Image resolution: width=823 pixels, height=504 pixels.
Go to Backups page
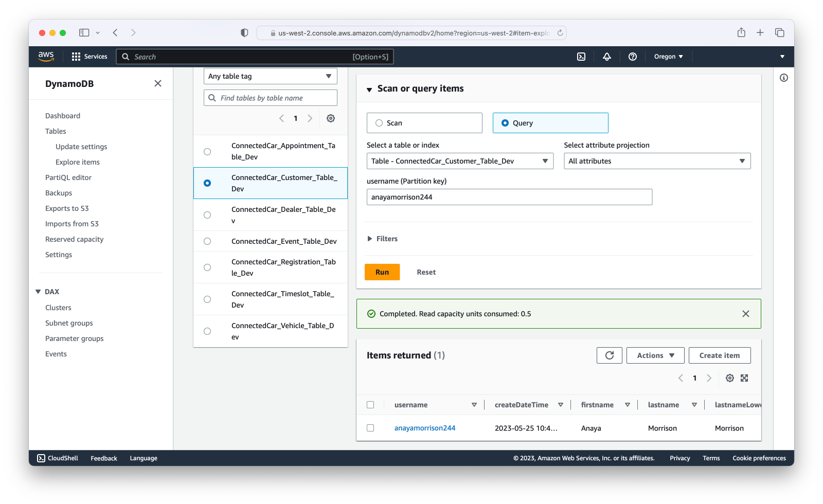click(x=59, y=193)
